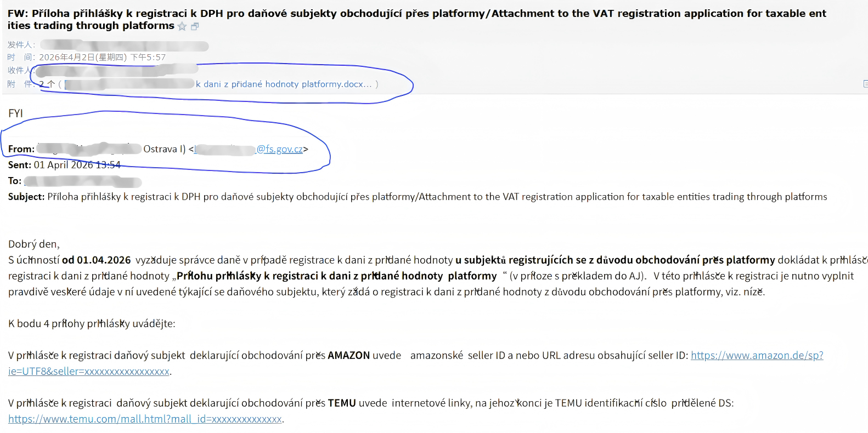Star this email with the star icon
The width and height of the screenshot is (868, 433).
click(x=182, y=26)
